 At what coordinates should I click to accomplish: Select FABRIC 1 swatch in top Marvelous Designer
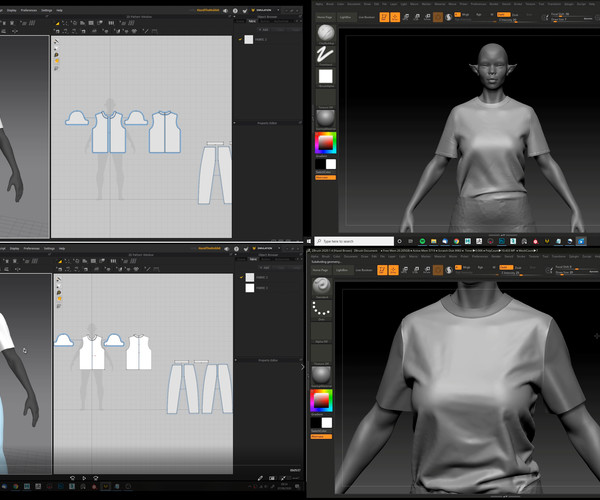tap(249, 39)
